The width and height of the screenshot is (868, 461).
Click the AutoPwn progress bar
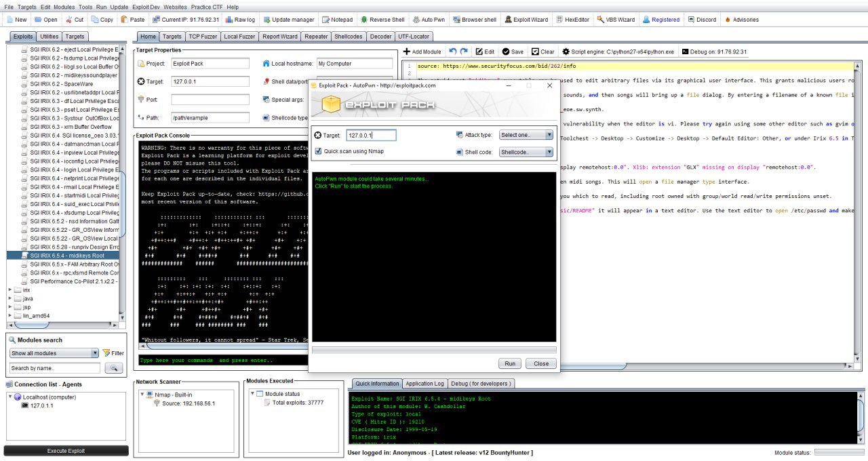coord(434,350)
